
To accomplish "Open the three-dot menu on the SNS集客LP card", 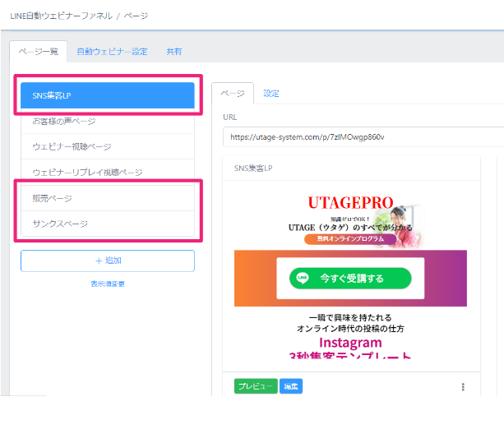I will 463,386.
